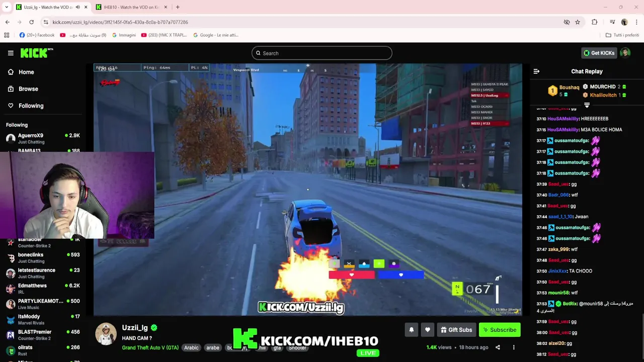
Task: Open a new browser tab
Action: 178,7
